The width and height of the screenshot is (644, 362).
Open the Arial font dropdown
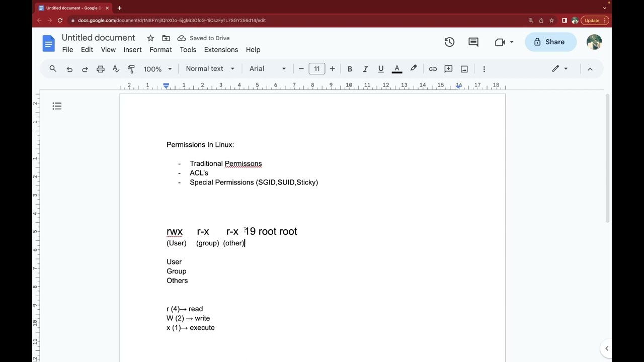[x=267, y=69]
